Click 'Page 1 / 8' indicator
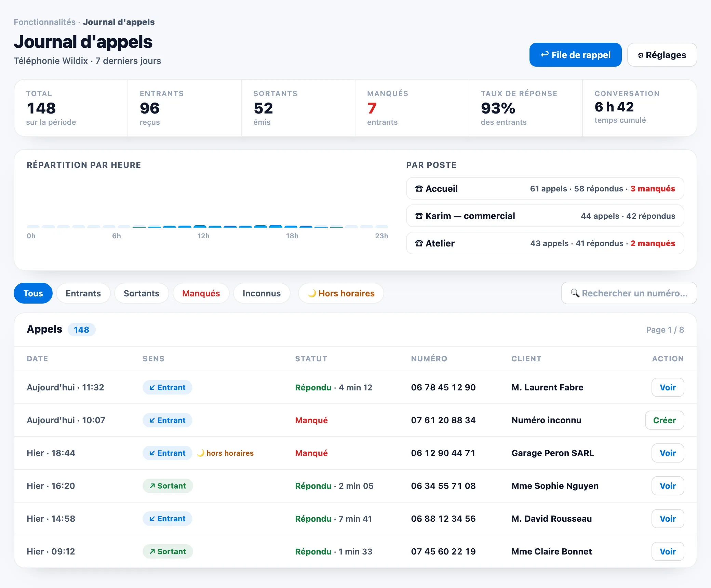The width and height of the screenshot is (711, 588). (x=665, y=330)
